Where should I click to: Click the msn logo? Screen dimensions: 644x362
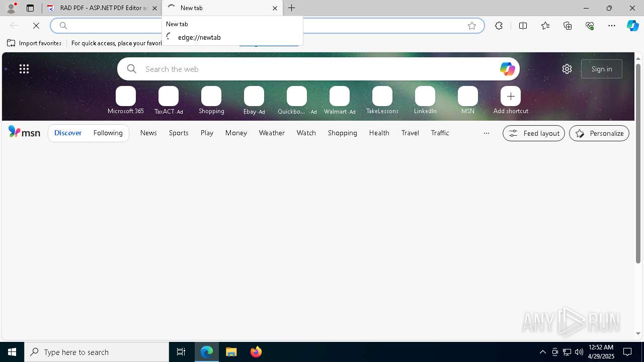tap(24, 132)
